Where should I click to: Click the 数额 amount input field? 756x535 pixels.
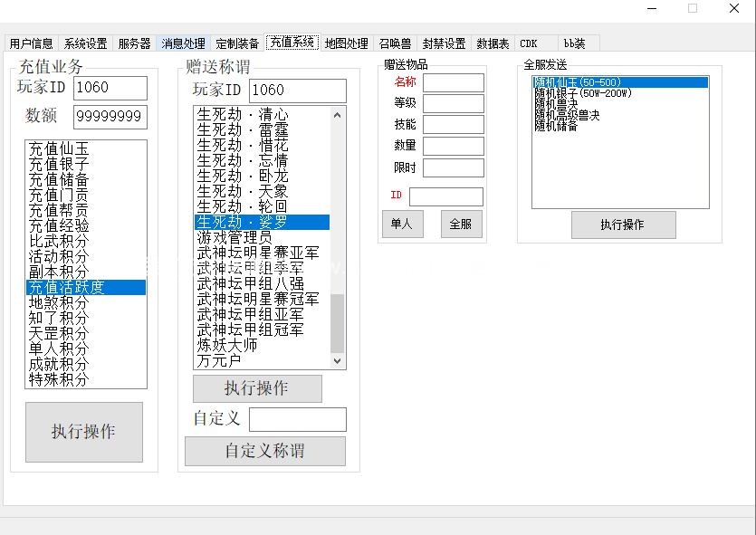(x=110, y=117)
